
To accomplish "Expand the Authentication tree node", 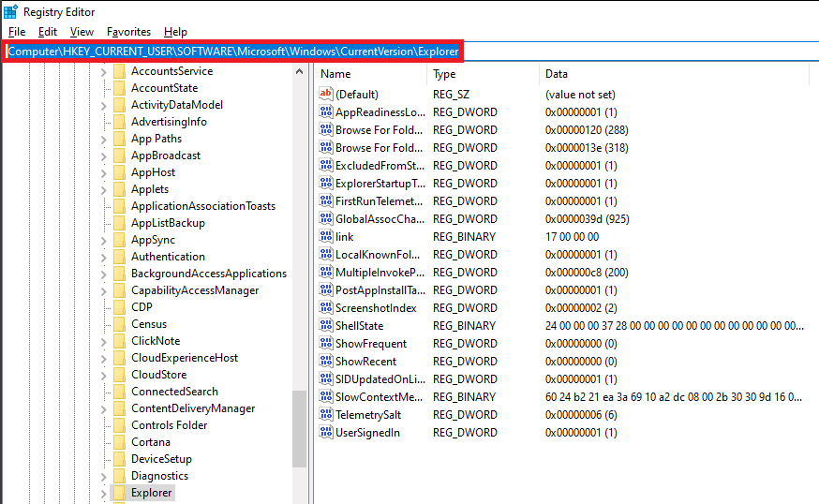I will 104,257.
